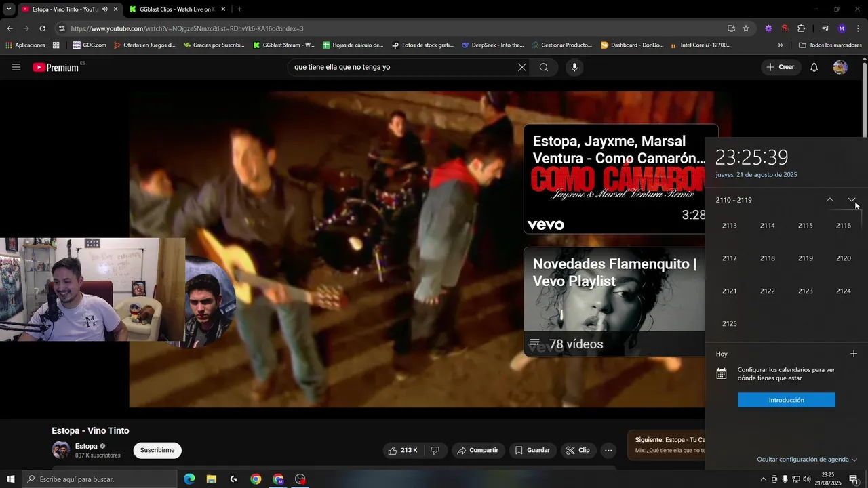Go to next decade in calendar
This screenshot has height=488, width=868.
click(852, 200)
